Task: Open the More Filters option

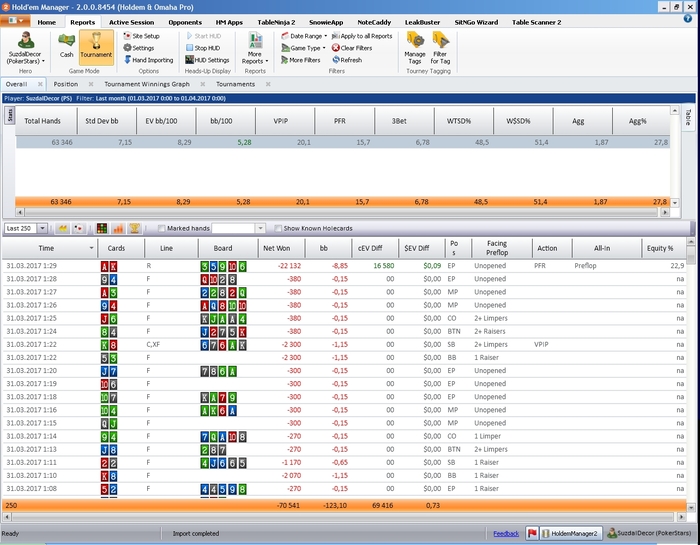Action: click(300, 60)
